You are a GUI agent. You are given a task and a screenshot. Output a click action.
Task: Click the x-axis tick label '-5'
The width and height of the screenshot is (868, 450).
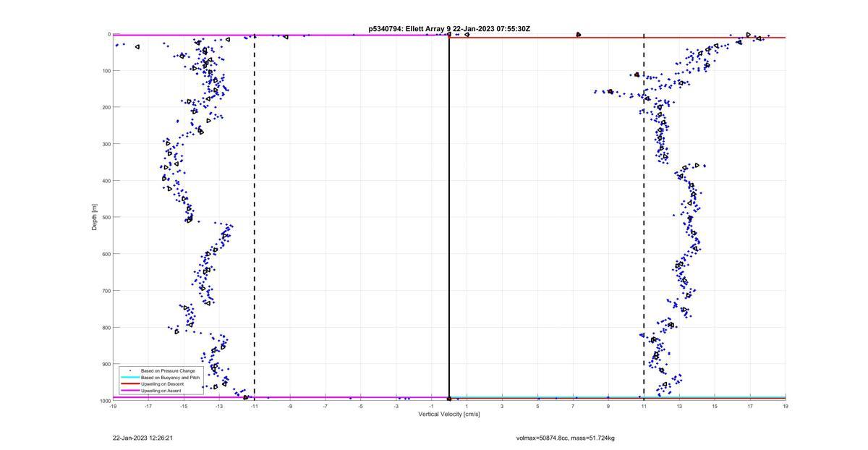click(361, 406)
